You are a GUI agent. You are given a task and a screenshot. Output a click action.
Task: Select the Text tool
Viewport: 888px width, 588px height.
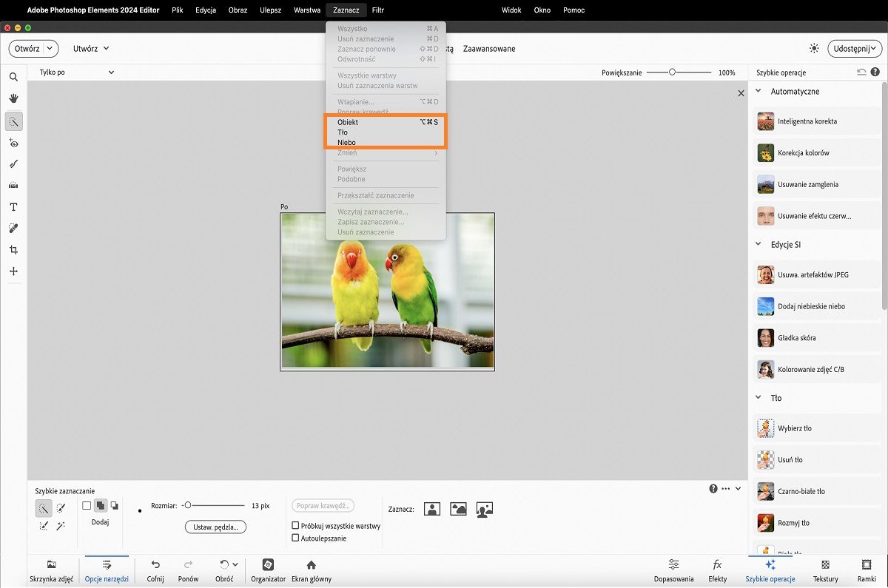point(13,207)
